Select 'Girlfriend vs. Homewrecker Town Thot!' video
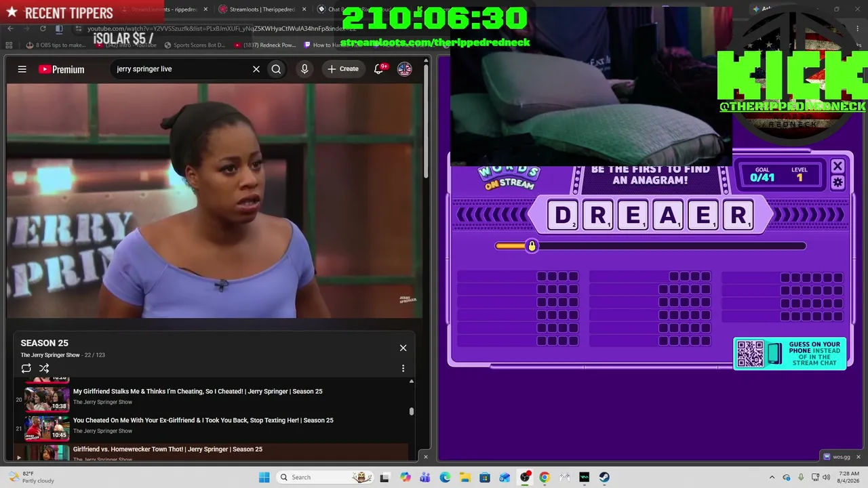Viewport: 868px width, 488px height. pos(167,449)
